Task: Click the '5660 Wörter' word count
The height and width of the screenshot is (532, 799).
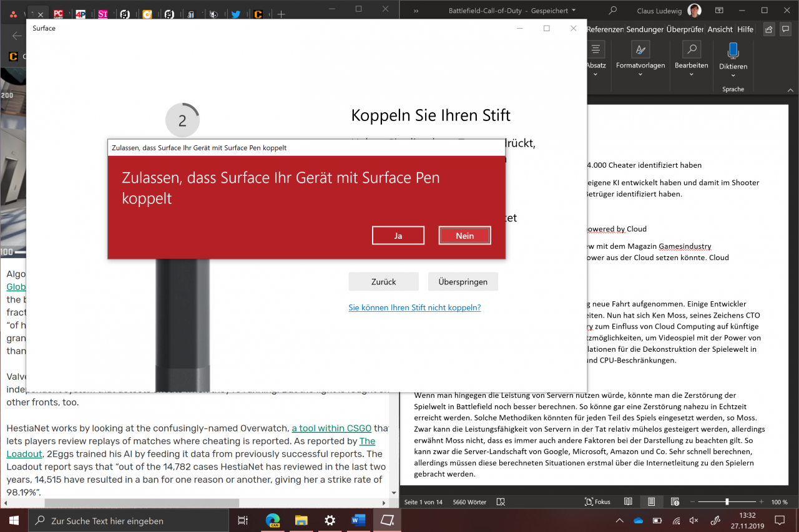Action: [x=468, y=502]
